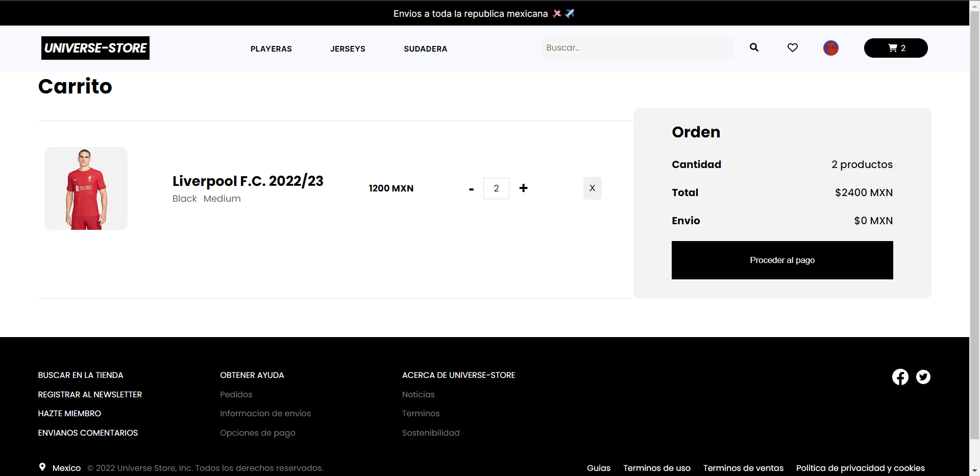The image size is (980, 476).
Task: Click the Universe-Store logo
Action: pyautogui.click(x=95, y=48)
